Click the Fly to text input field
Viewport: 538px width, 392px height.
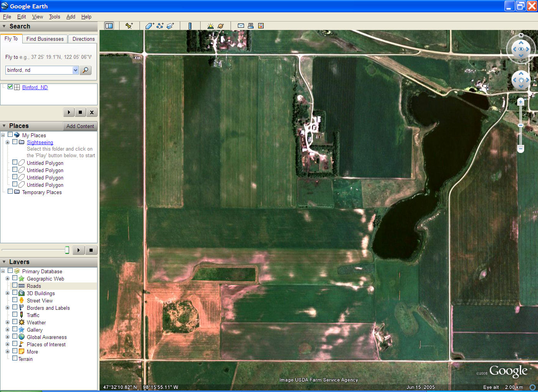39,70
